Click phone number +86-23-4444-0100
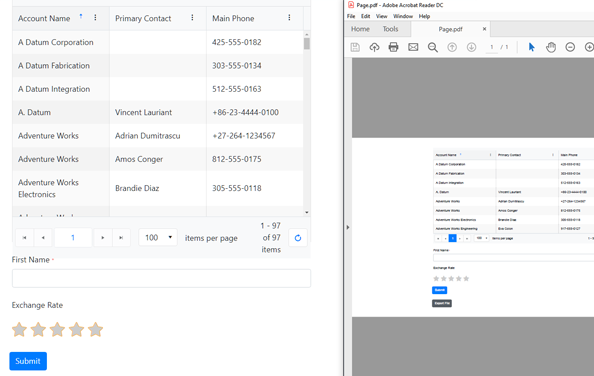 coord(245,112)
